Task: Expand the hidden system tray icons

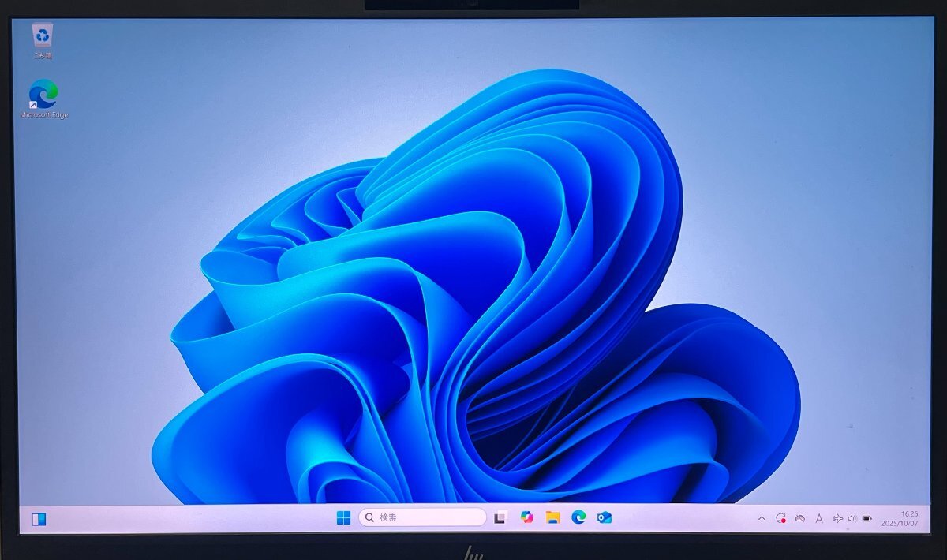Action: pyautogui.click(x=762, y=518)
